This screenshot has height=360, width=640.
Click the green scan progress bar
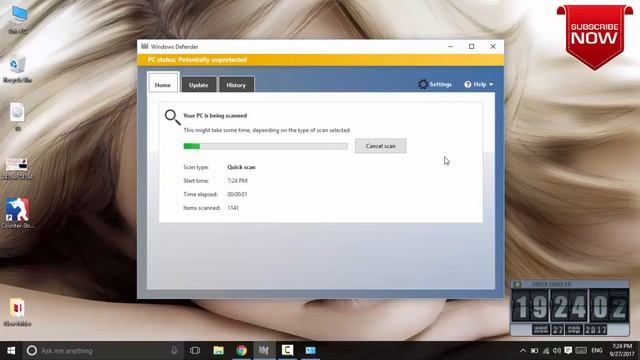pyautogui.click(x=265, y=146)
